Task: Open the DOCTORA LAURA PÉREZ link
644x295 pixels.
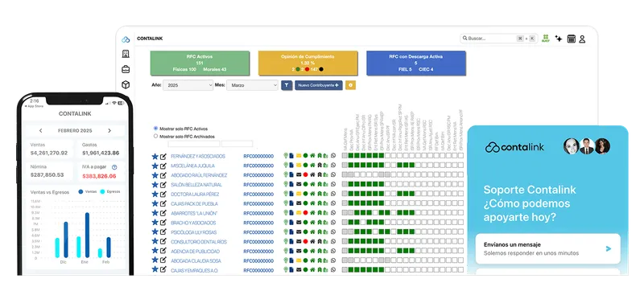Action: pos(195,194)
